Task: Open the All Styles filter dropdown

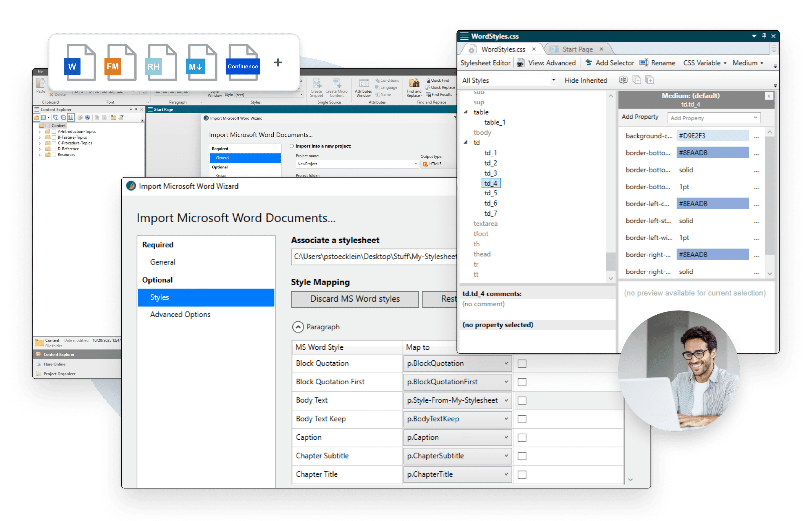Action: (553, 80)
